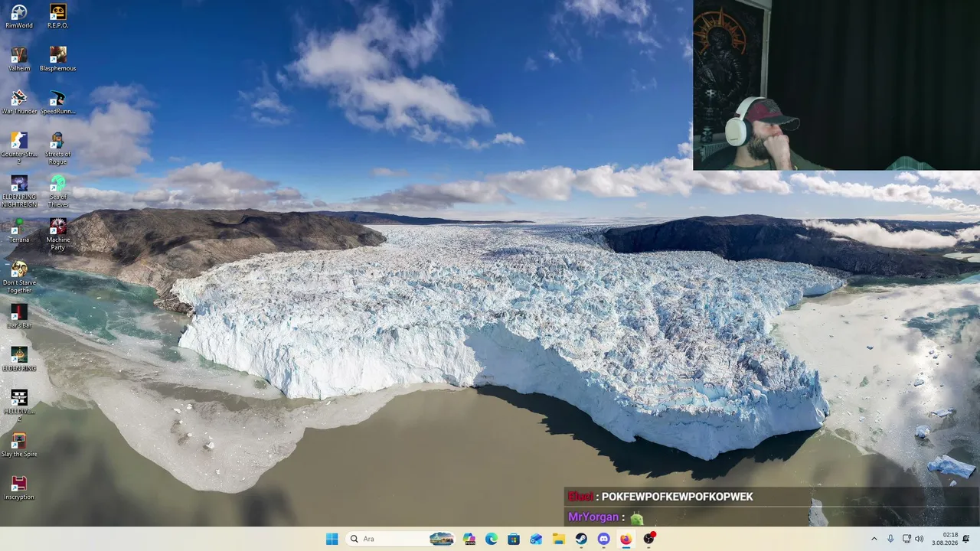Switch to Discord in the taskbar
This screenshot has width=980, height=551.
coord(603,539)
